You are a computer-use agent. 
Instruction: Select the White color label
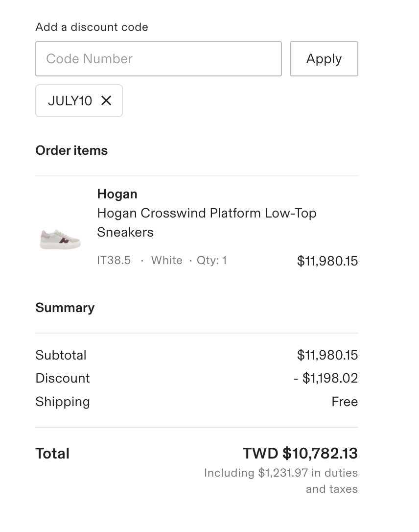click(166, 260)
